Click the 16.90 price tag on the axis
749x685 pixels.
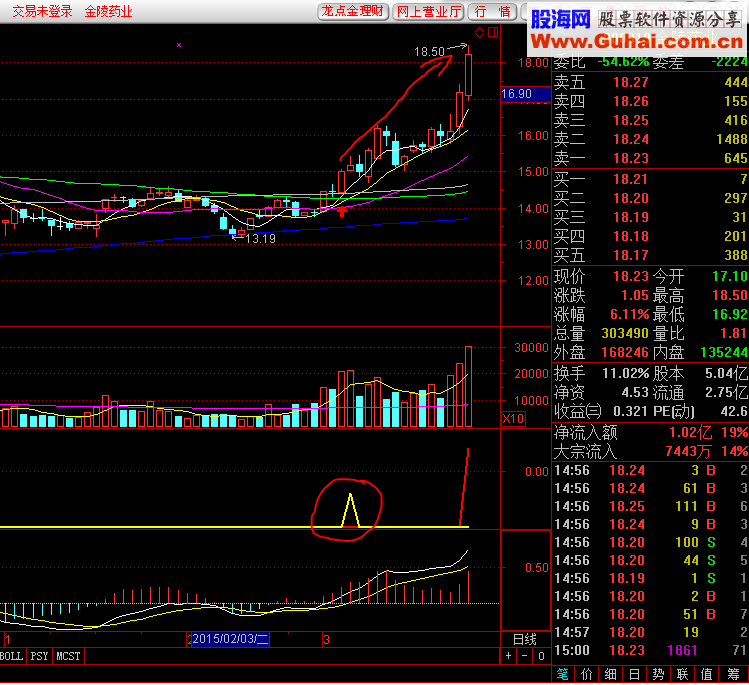(524, 94)
